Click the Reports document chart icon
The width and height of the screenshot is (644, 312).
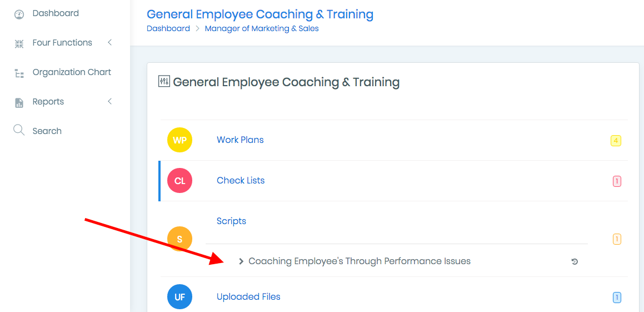19,103
